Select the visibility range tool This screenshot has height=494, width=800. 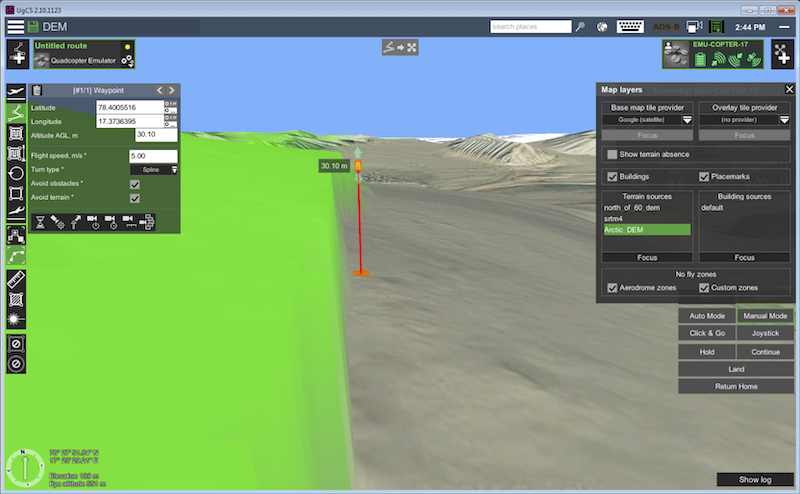click(x=16, y=319)
